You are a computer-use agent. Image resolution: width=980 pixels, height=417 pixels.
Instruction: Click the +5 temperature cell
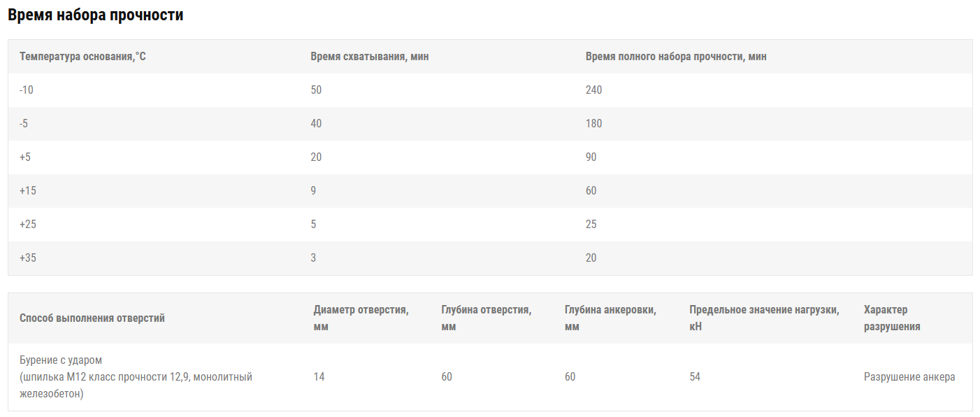[25, 157]
